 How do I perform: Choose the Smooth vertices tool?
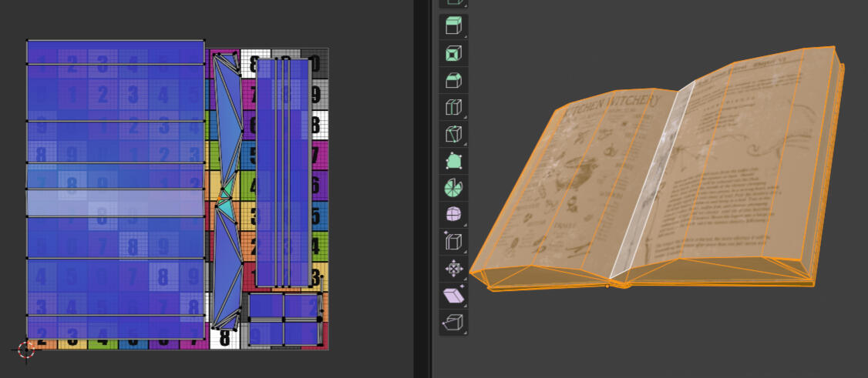453,215
